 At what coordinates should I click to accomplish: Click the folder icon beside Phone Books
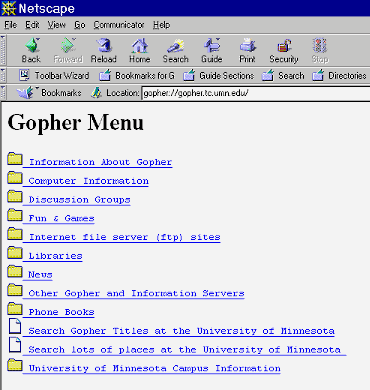[x=15, y=308]
